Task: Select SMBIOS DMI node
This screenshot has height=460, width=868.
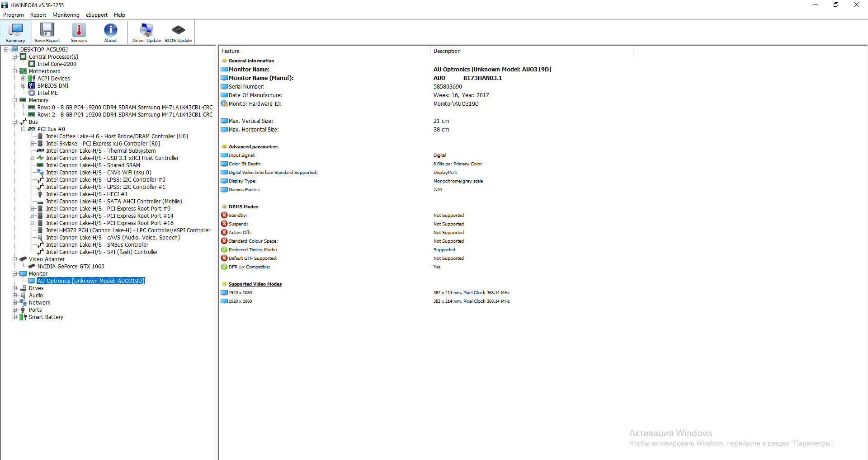Action: (x=53, y=86)
